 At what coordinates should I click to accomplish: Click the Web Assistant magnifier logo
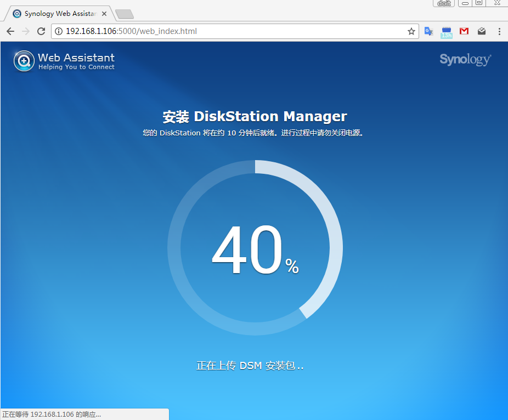[24, 61]
